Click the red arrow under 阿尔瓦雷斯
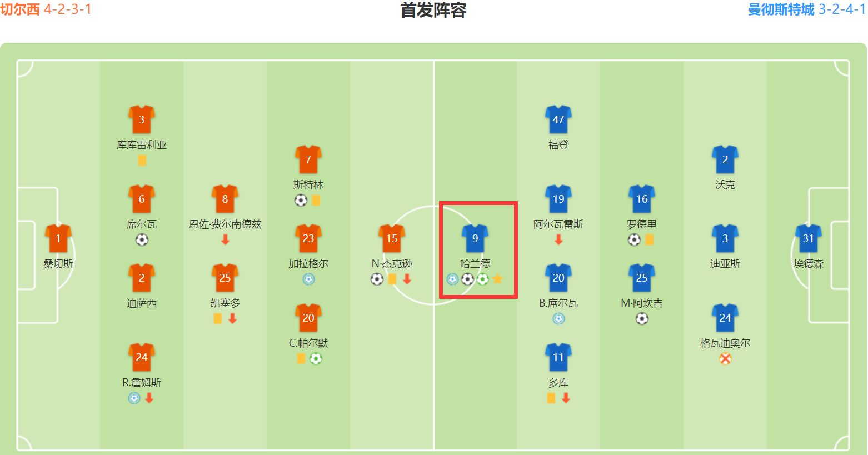The height and width of the screenshot is (455, 868). (x=558, y=239)
